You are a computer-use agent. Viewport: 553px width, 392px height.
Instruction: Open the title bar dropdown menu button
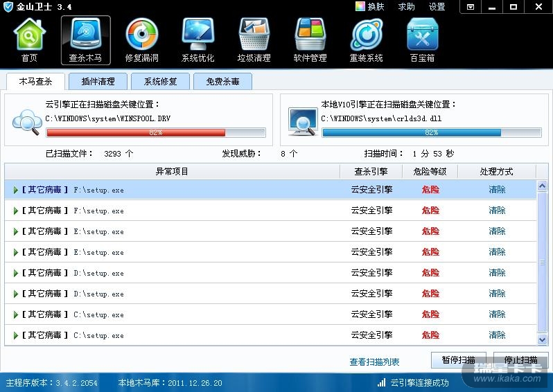470,7
